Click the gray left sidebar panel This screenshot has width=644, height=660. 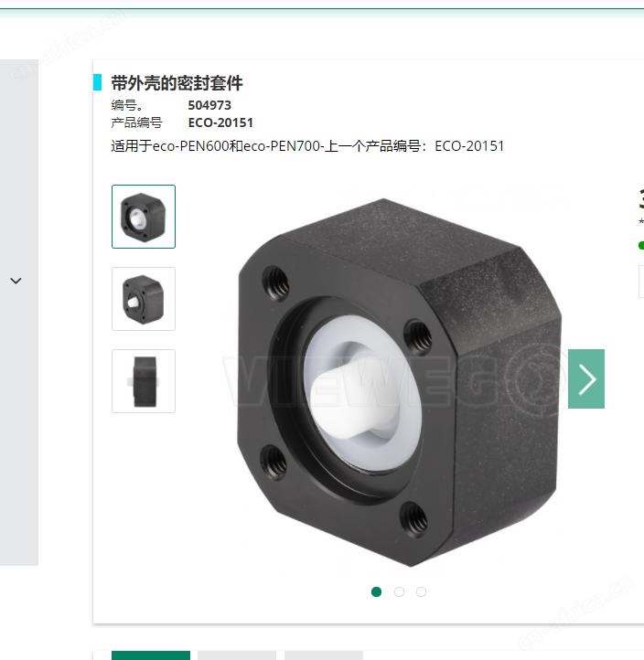[x=19, y=313]
